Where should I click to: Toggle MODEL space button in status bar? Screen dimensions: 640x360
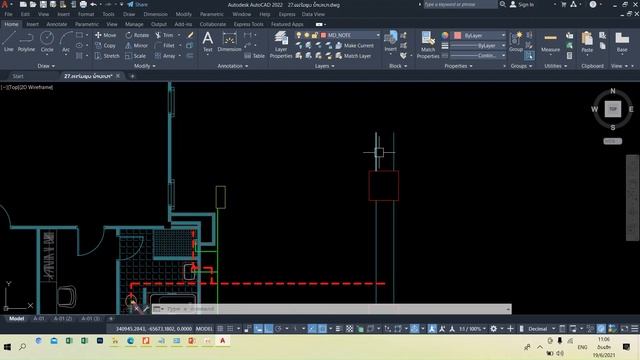pos(204,329)
